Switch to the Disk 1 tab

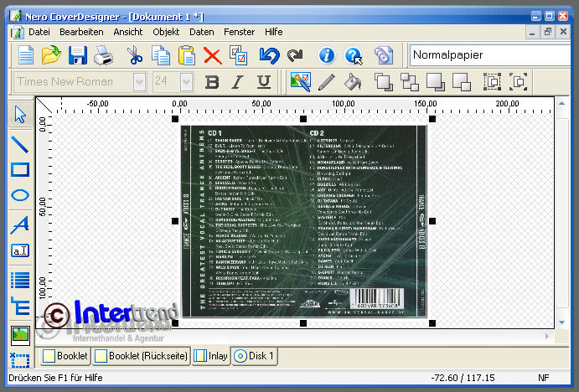click(x=255, y=356)
